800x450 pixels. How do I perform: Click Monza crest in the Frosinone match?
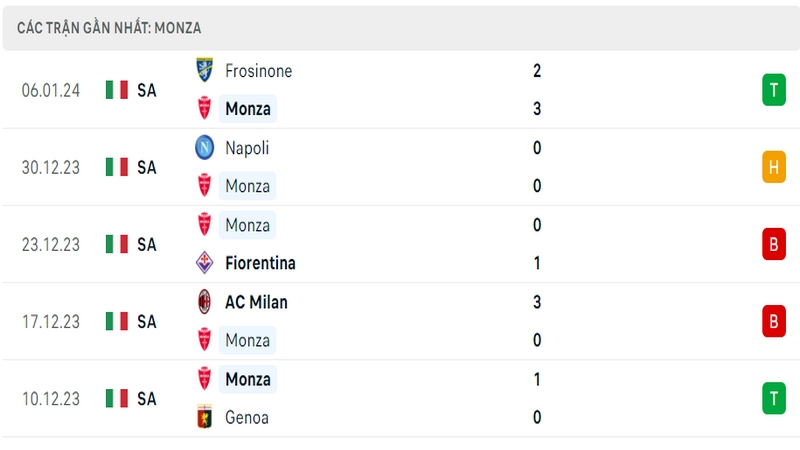(x=205, y=108)
